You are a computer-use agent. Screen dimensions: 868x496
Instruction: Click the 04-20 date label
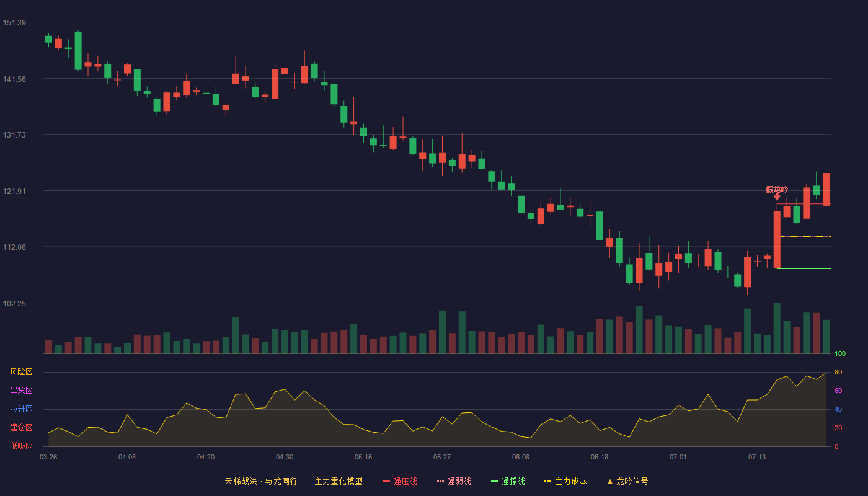206,457
